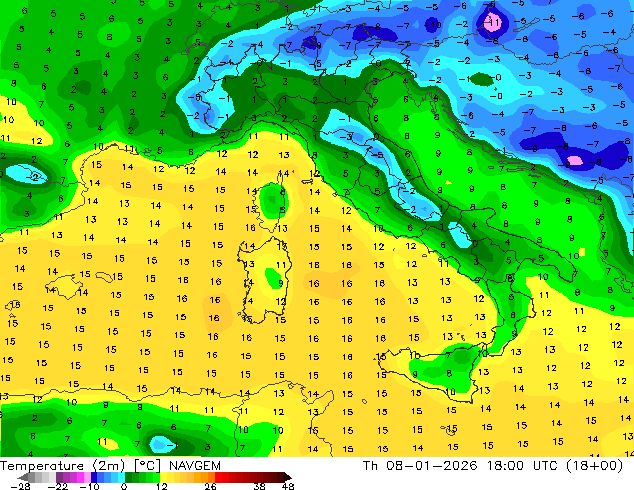Click the 'Temperature (2m)' caption text
Viewport: 634px width, 490px height.
coord(63,466)
